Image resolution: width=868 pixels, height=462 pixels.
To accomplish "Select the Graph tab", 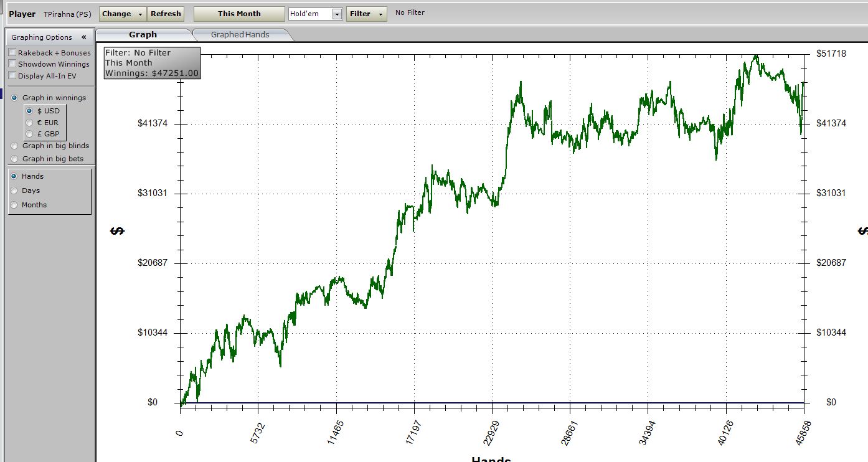I will coord(143,35).
